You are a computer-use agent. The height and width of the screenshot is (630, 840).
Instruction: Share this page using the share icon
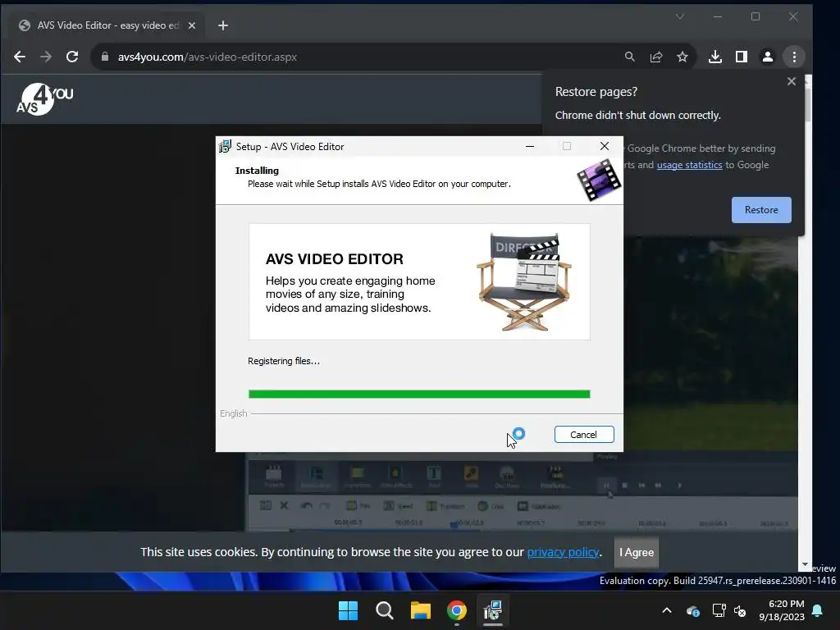(656, 57)
